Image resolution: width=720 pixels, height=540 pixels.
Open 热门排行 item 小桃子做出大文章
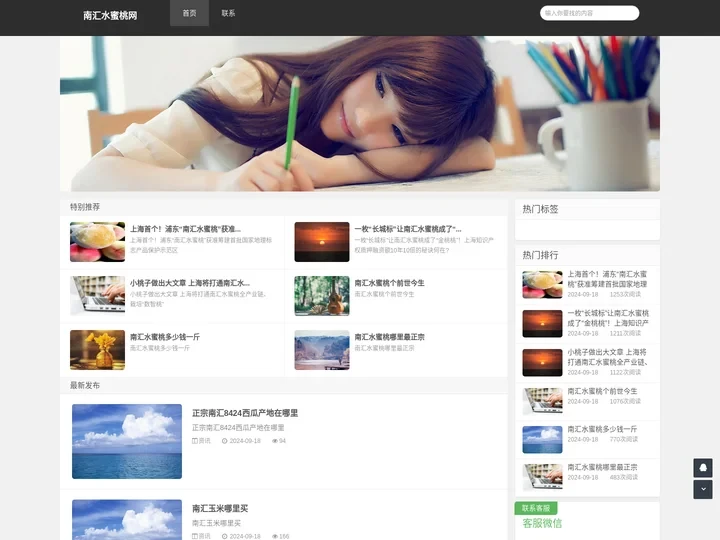608,357
